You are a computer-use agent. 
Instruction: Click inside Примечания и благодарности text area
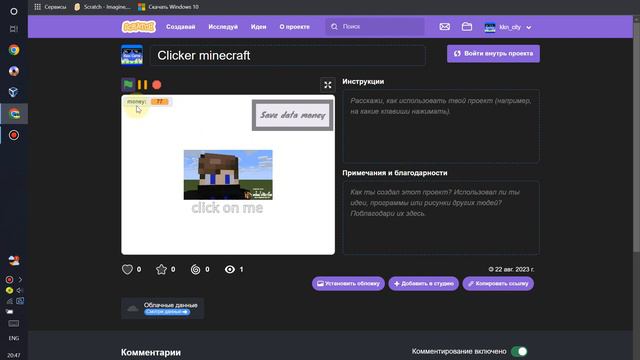441,218
